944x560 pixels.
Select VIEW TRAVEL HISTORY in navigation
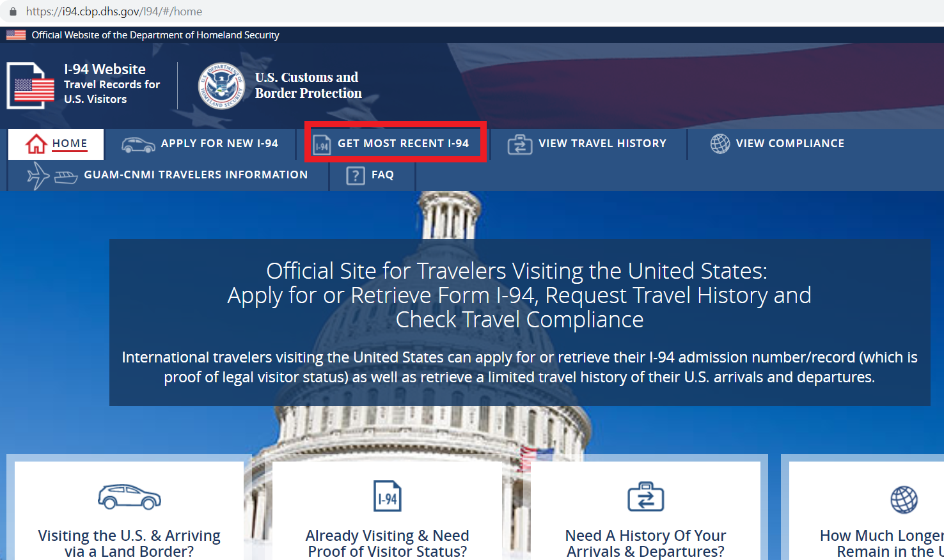pyautogui.click(x=587, y=144)
